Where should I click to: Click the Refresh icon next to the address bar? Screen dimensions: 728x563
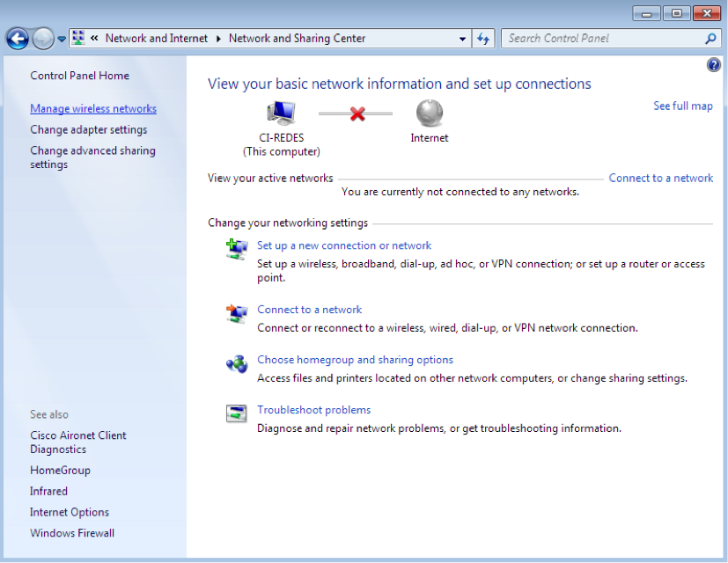[482, 38]
